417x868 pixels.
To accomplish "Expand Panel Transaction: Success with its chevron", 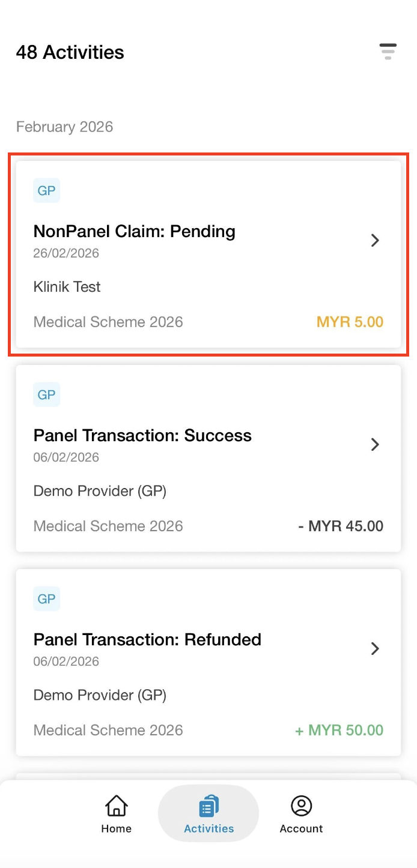I will tap(375, 444).
